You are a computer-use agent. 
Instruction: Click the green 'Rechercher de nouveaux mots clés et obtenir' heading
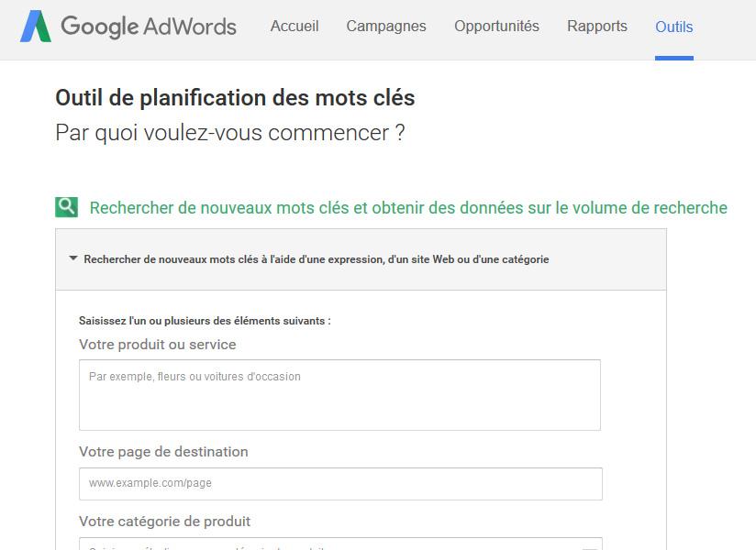tap(408, 207)
